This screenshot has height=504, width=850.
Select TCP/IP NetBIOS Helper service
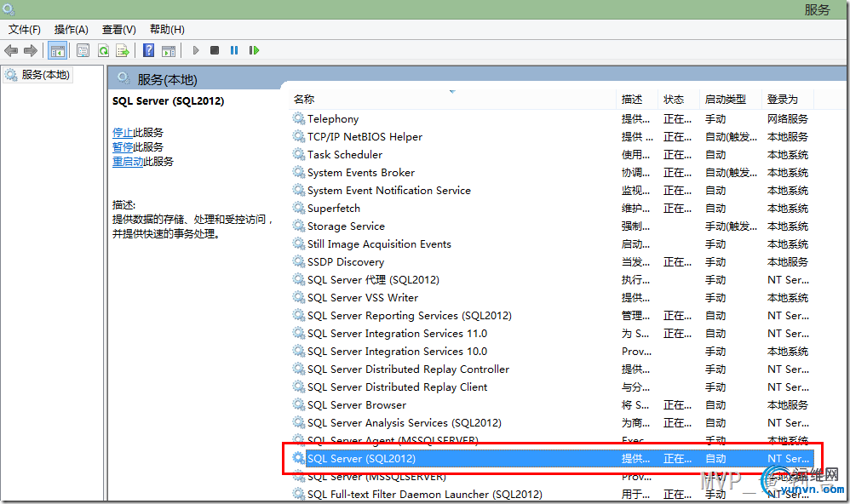point(552,136)
